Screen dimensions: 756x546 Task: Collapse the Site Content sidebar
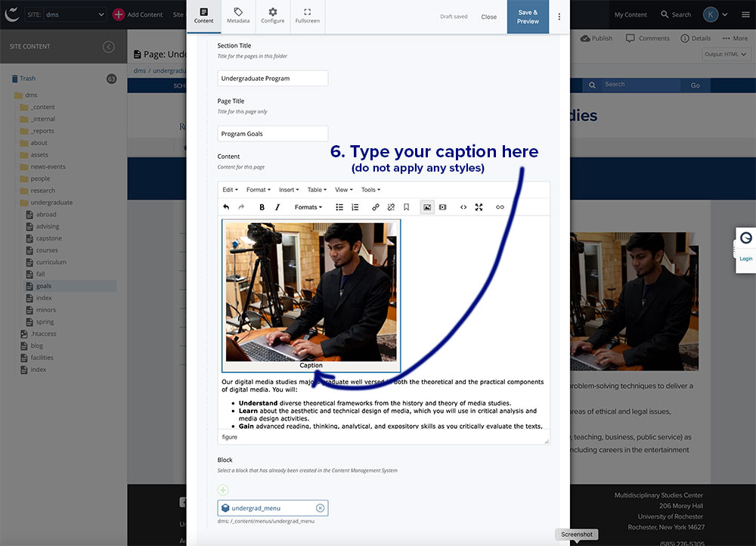pyautogui.click(x=108, y=46)
